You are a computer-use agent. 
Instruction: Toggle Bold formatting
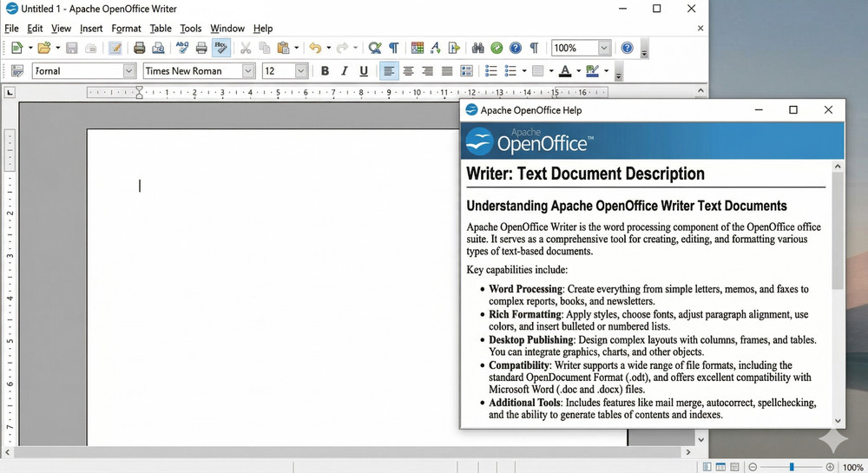tap(325, 71)
